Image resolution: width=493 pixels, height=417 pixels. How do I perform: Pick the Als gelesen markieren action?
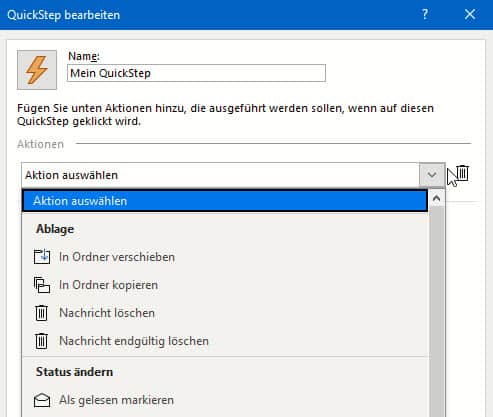point(225,400)
